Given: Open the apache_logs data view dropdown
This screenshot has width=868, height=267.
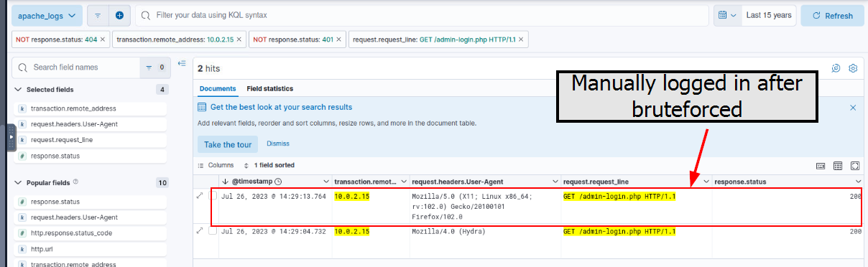Looking at the screenshot, I should coord(46,15).
